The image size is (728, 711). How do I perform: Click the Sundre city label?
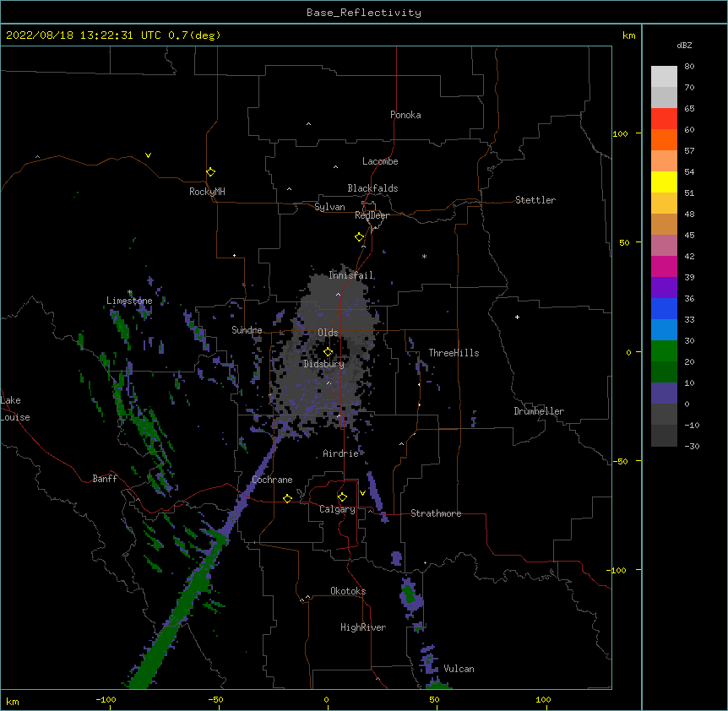point(247,330)
